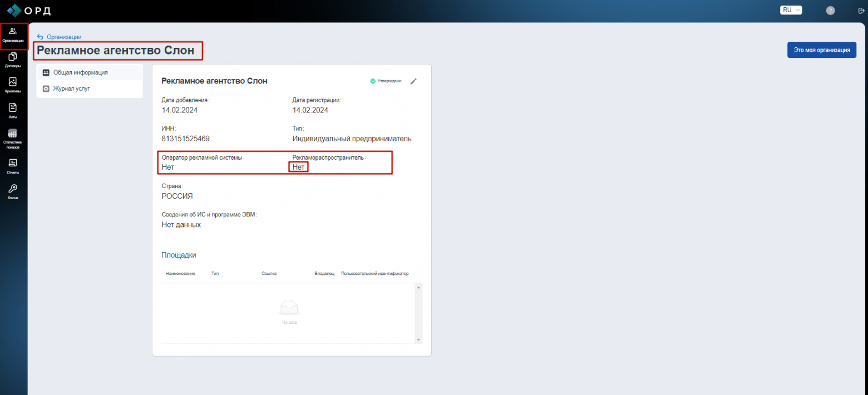
Task: Click the logout icon
Action: click(x=861, y=11)
